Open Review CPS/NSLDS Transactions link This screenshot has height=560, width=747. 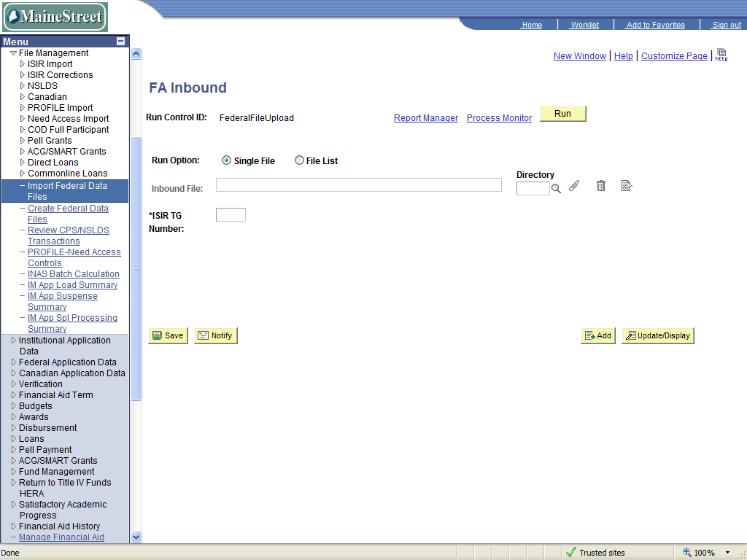[68, 236]
